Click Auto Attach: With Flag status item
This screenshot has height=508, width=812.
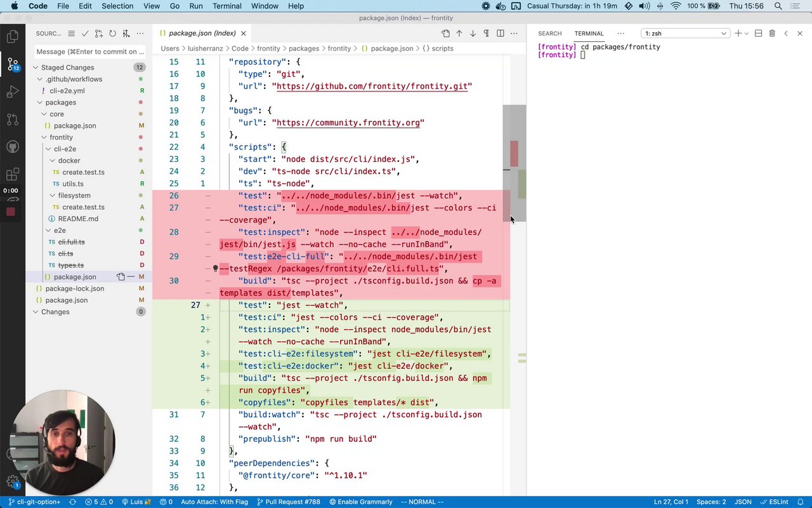[x=214, y=502]
